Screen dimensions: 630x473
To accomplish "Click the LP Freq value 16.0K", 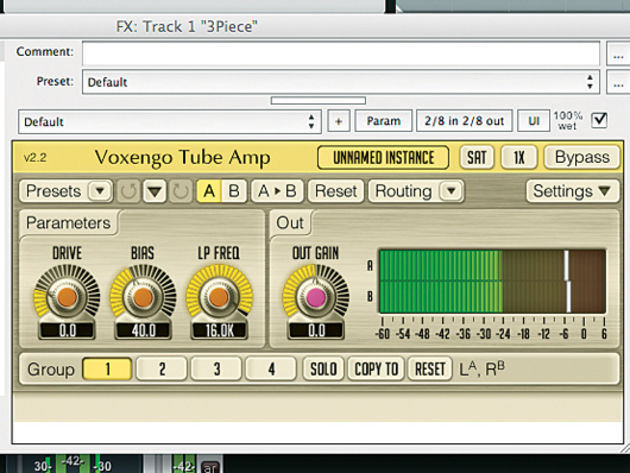I will pyautogui.click(x=219, y=330).
